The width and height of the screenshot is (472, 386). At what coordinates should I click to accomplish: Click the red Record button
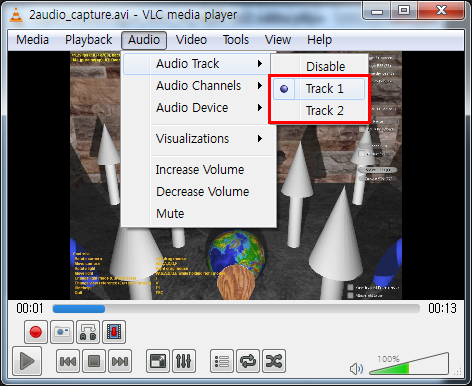coord(36,332)
